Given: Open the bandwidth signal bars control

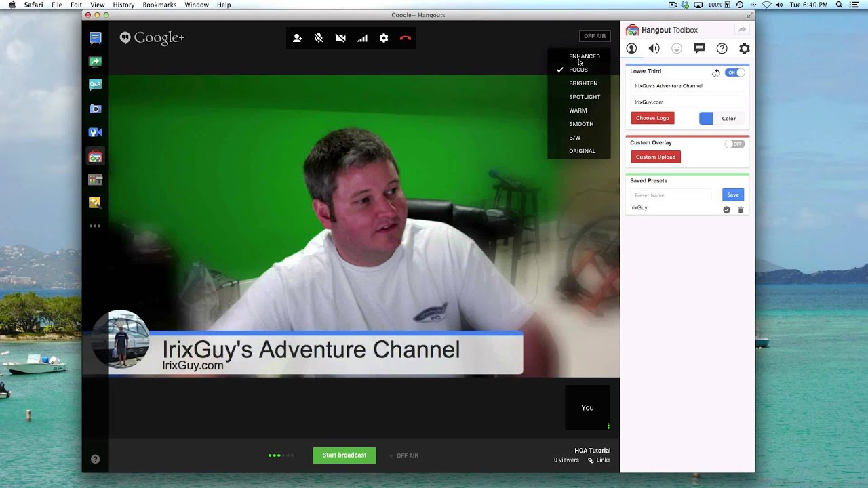Looking at the screenshot, I should coord(362,38).
